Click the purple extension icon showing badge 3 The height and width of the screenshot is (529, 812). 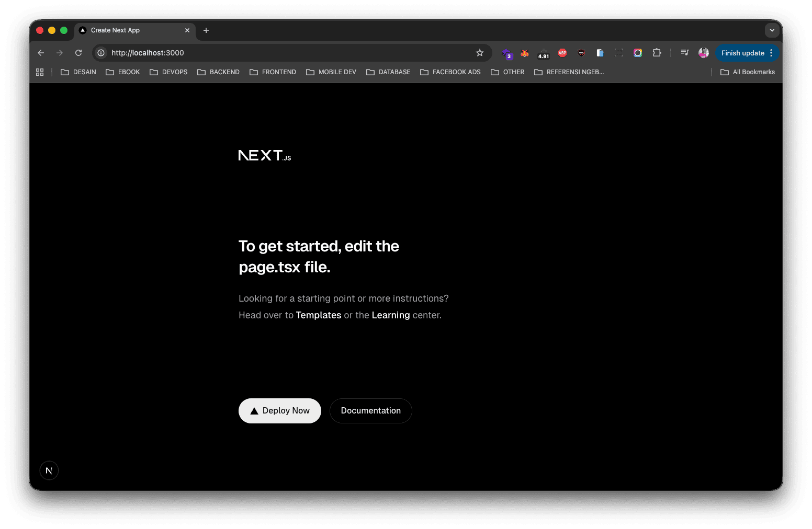tap(507, 53)
